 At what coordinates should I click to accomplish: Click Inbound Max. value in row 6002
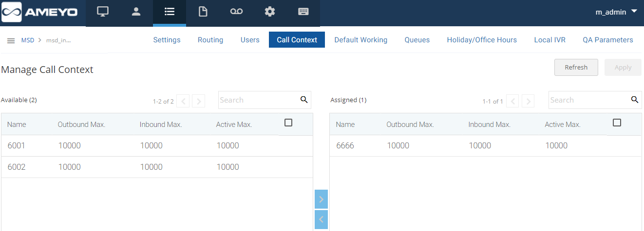pyautogui.click(x=151, y=167)
